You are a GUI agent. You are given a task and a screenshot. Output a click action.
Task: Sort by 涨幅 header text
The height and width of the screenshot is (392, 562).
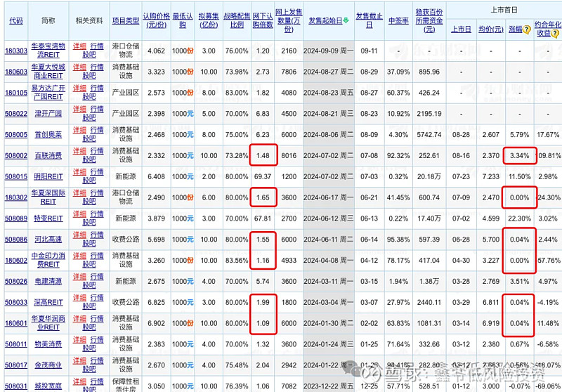tap(516, 30)
